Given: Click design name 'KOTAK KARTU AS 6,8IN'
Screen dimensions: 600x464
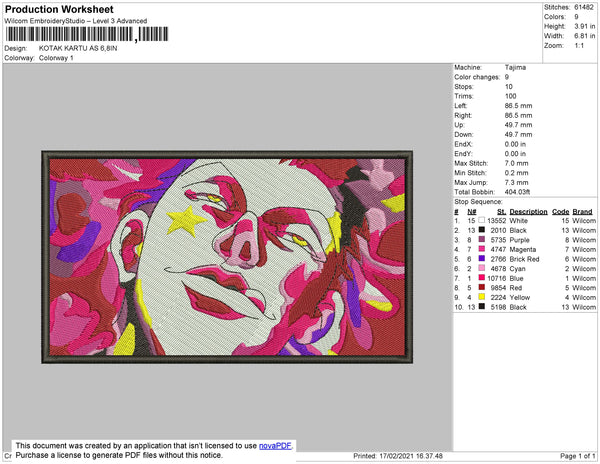Looking at the screenshot, I should tap(78, 49).
